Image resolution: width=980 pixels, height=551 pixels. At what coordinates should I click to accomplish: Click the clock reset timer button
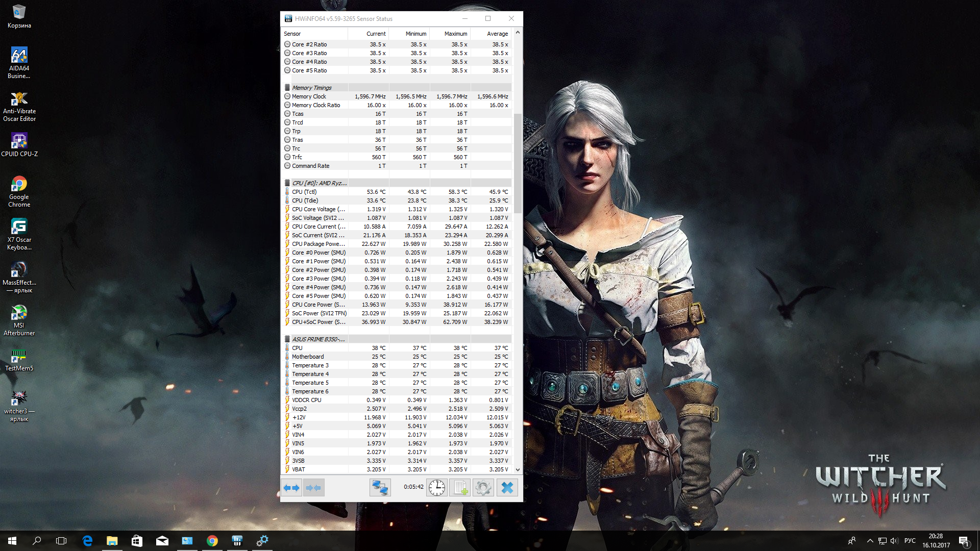[437, 488]
